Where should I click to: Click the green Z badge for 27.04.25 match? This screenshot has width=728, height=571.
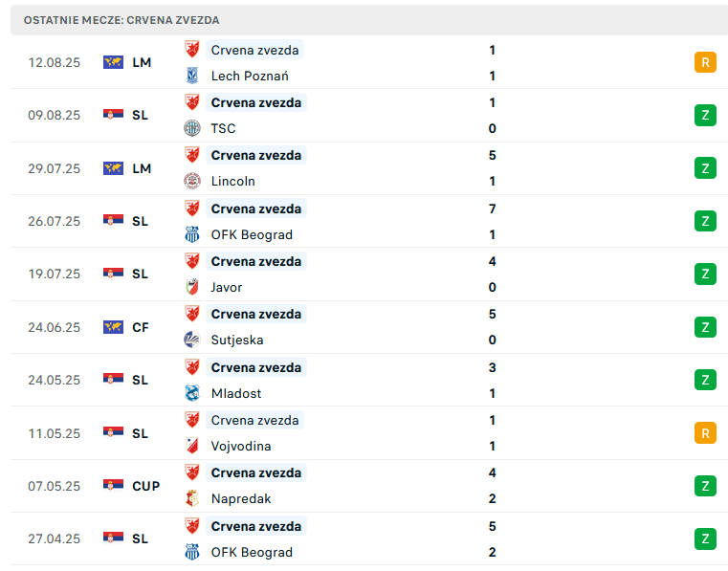tap(705, 539)
